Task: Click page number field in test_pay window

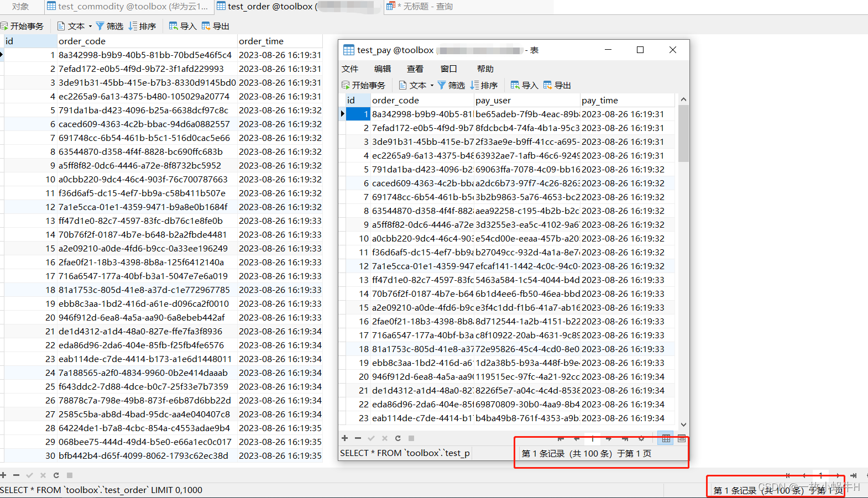Action: (592, 439)
